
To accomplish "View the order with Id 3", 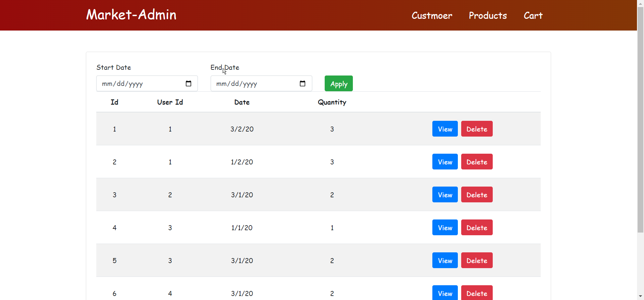I will coord(445,195).
